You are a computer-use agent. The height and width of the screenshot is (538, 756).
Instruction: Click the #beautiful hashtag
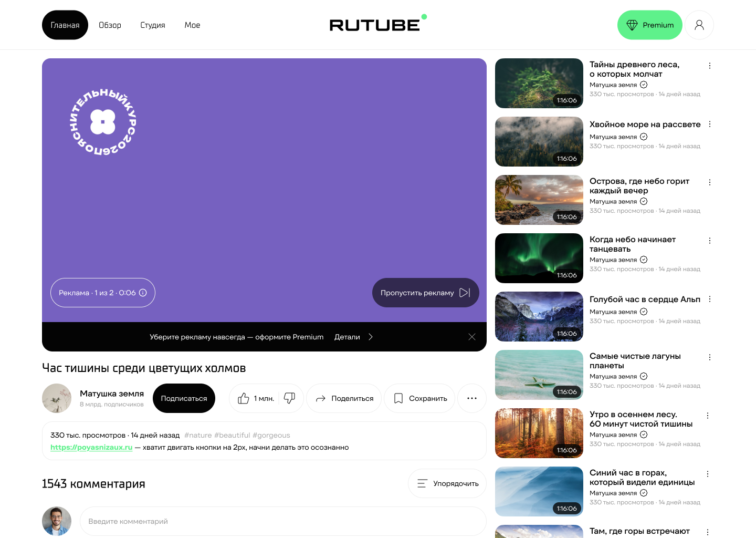coord(232,436)
